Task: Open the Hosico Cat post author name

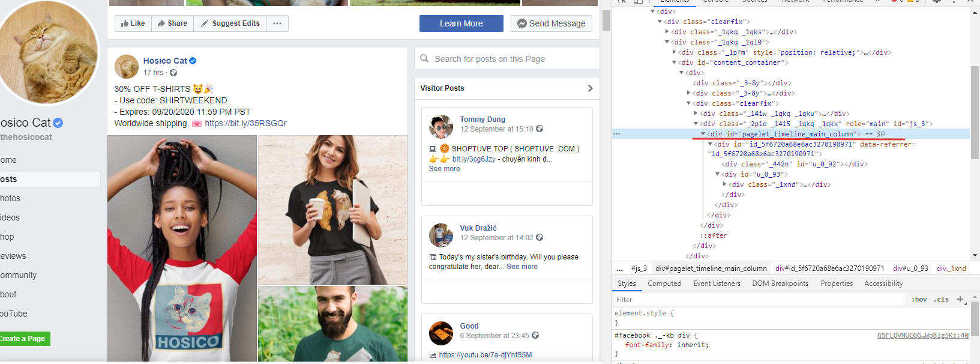Action: (165, 61)
